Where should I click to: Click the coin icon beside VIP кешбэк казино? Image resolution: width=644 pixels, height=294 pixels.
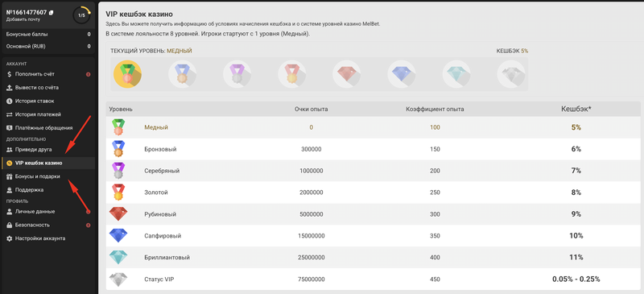point(10,164)
